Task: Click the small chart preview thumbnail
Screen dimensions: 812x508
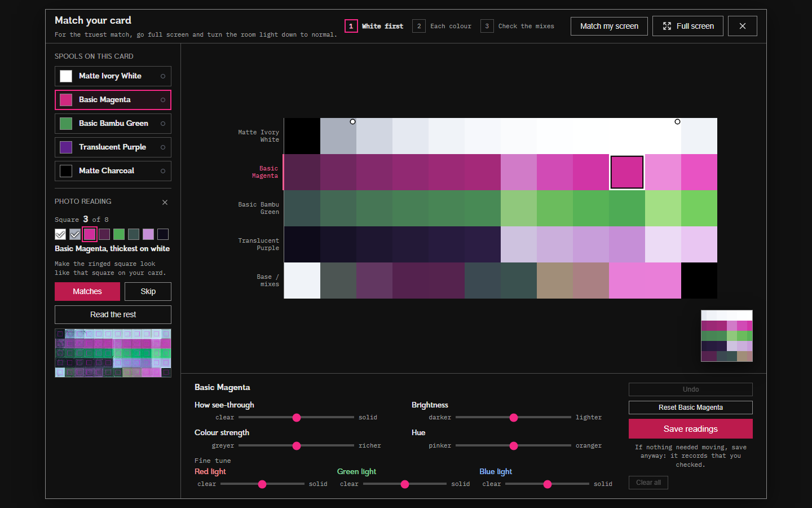Action: pyautogui.click(x=727, y=336)
